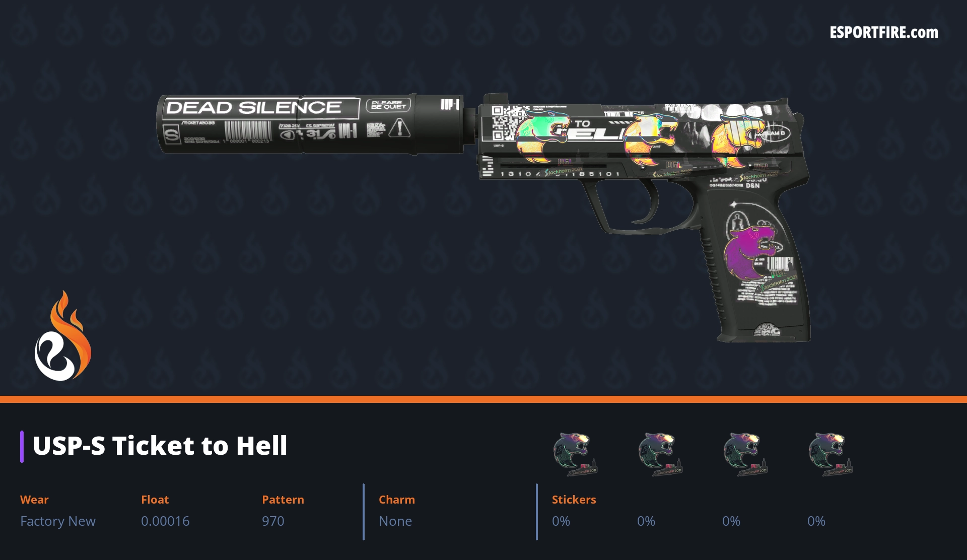The image size is (967, 560).
Task: Click the Pattern value 970
Action: pyautogui.click(x=273, y=521)
